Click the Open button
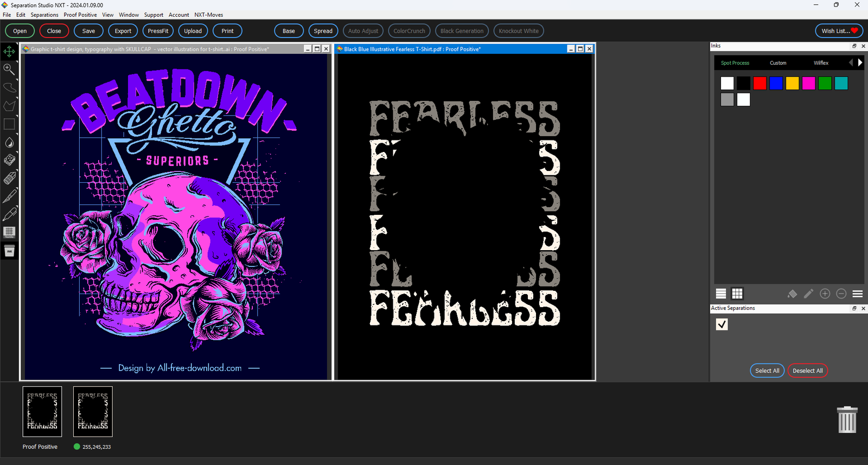Screen dimensions: 868x465 point(20,31)
